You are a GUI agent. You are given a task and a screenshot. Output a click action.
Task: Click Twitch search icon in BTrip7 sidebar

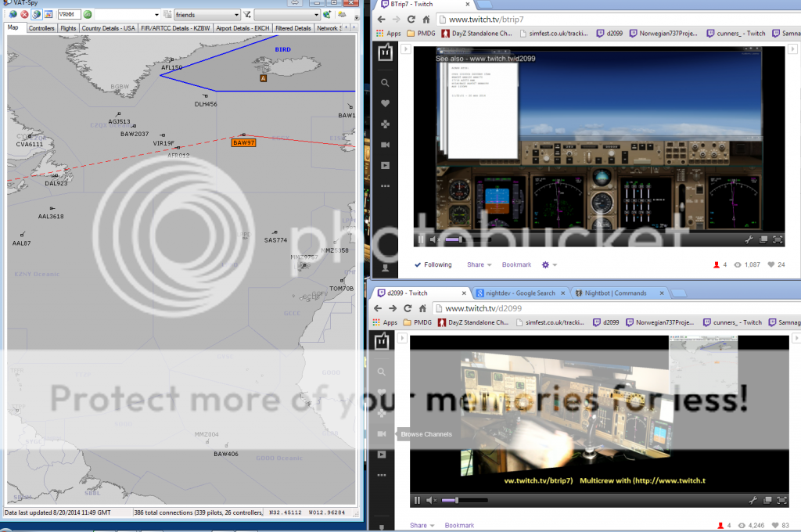point(384,83)
